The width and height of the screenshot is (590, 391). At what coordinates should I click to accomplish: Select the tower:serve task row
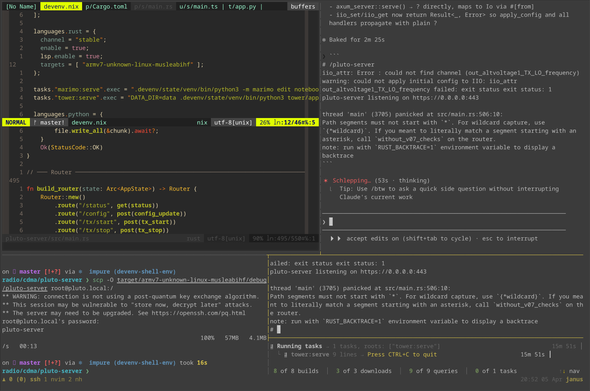point(417,354)
